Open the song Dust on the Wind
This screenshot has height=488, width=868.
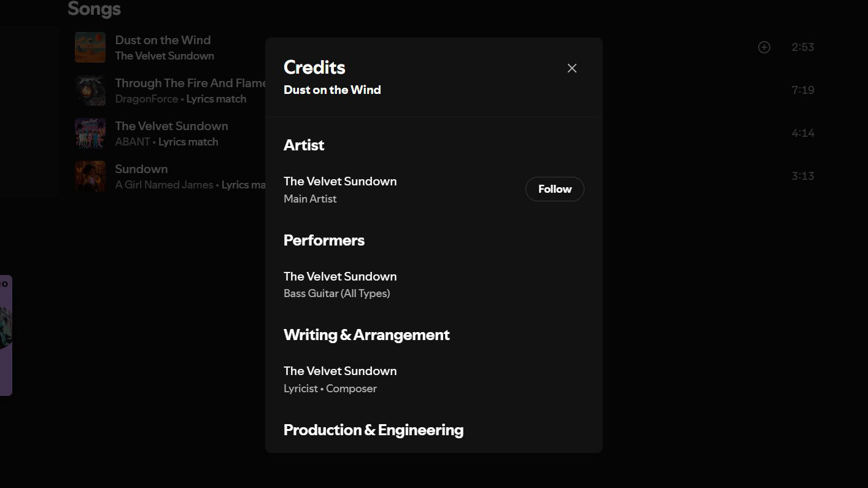click(163, 39)
